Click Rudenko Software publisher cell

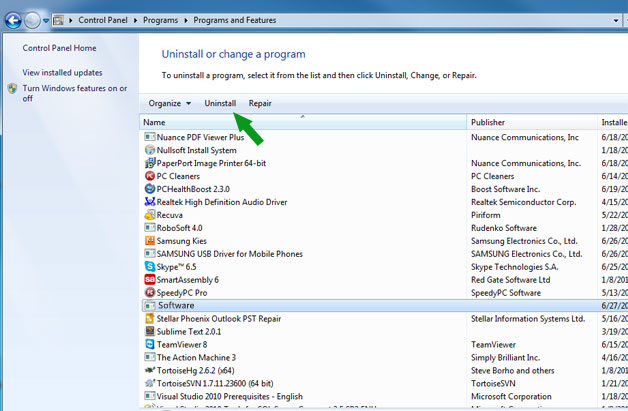coord(504,228)
